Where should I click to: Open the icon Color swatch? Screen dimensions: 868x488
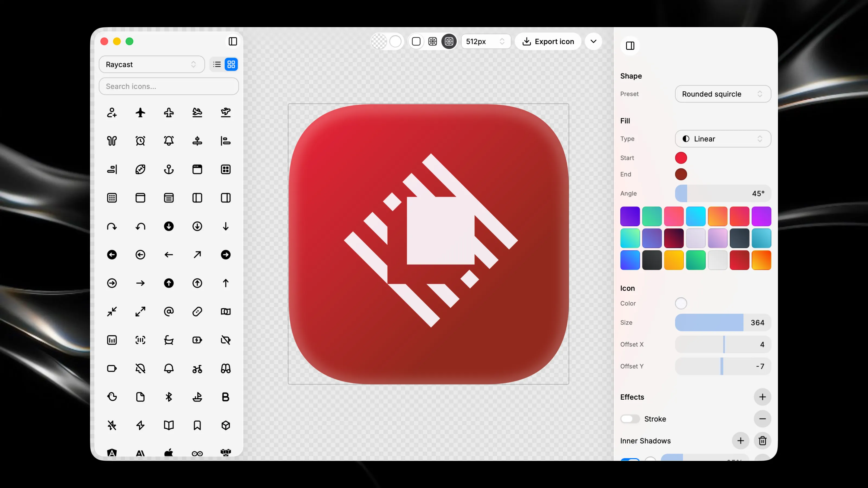tap(681, 303)
